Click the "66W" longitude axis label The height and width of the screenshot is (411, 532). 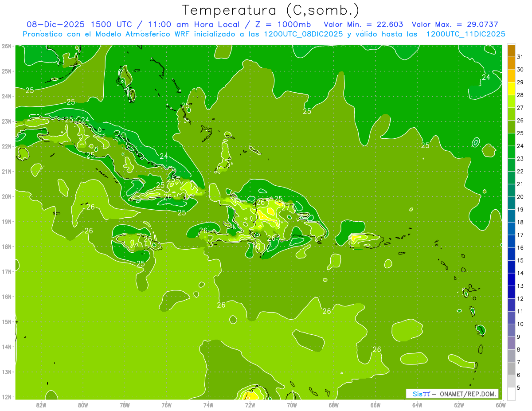pyautogui.click(x=376, y=405)
